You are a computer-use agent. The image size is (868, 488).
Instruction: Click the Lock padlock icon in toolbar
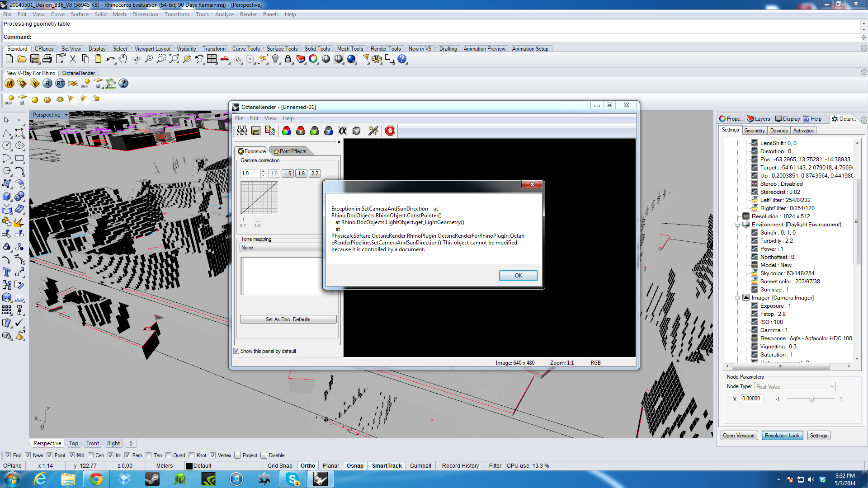pos(288,59)
